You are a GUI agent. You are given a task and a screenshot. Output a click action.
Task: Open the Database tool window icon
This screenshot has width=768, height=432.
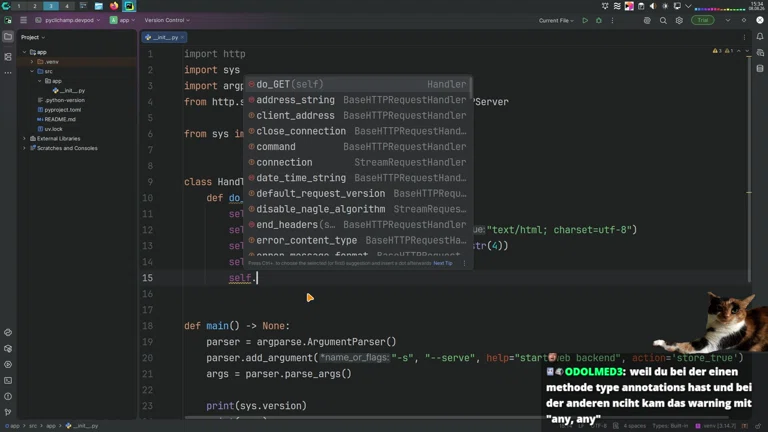tap(760, 69)
